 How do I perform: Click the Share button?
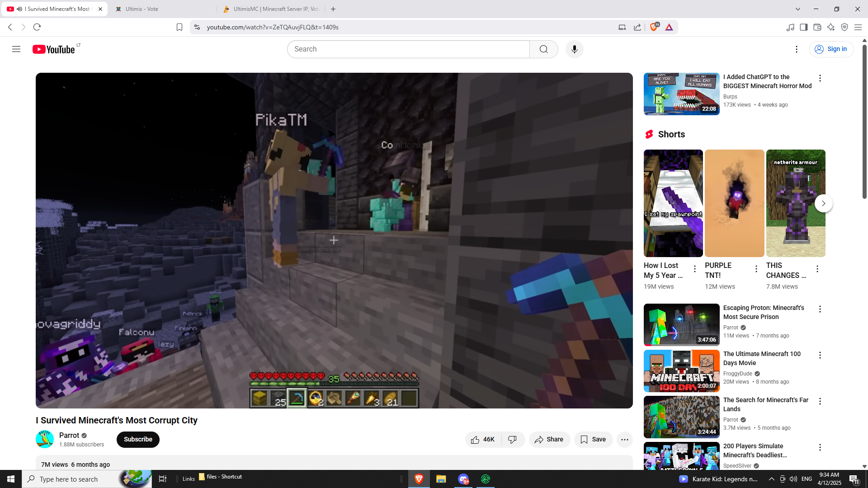click(549, 440)
